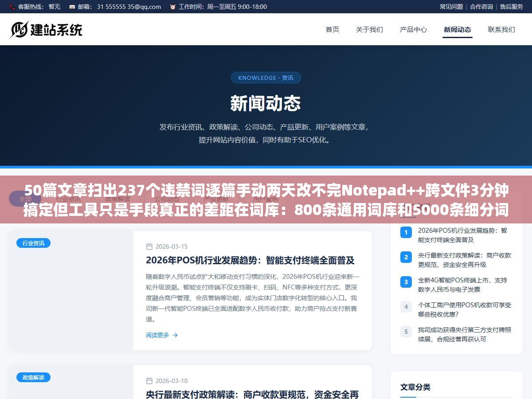
Task: Click the blue number 1 rank badge
Action: click(x=406, y=232)
